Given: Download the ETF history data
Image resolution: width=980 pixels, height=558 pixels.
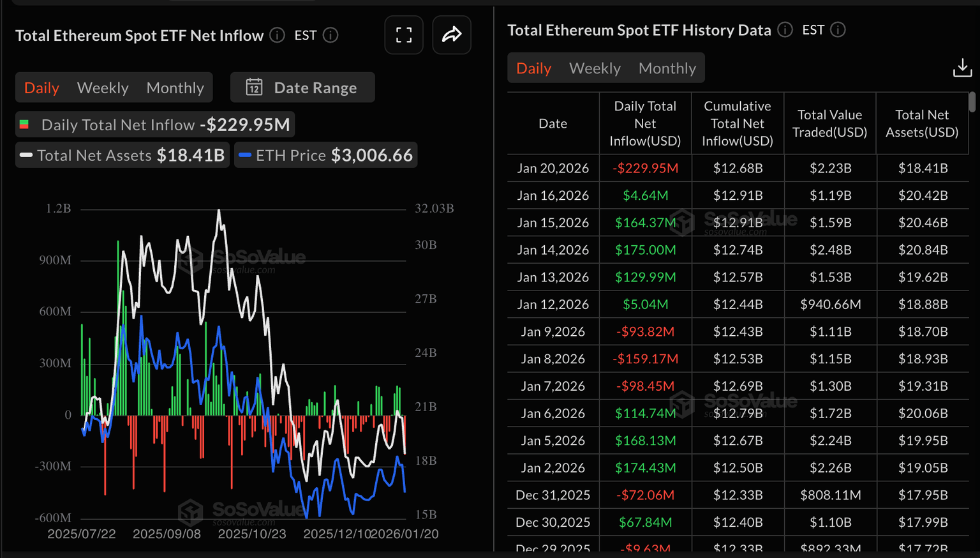Looking at the screenshot, I should (x=962, y=68).
